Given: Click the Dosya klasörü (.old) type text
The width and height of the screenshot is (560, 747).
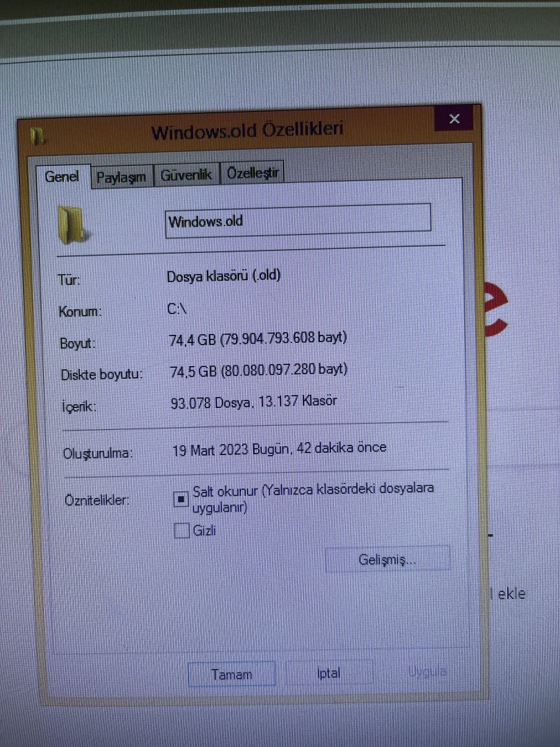Looking at the screenshot, I should (x=223, y=276).
